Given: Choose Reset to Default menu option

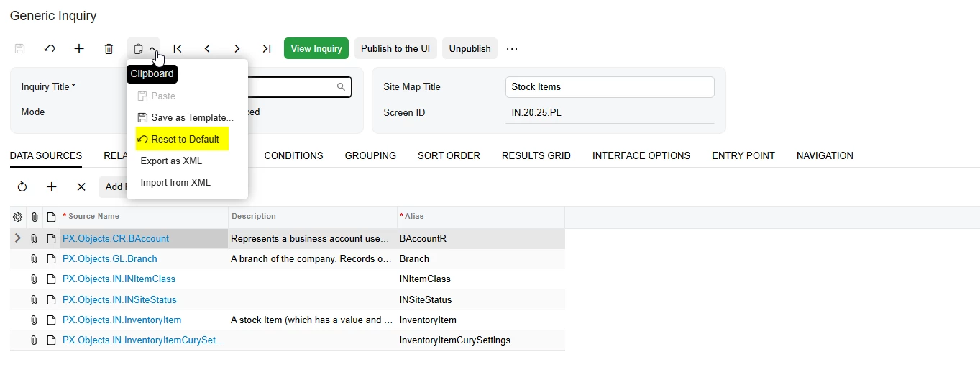Looking at the screenshot, I should tap(182, 139).
